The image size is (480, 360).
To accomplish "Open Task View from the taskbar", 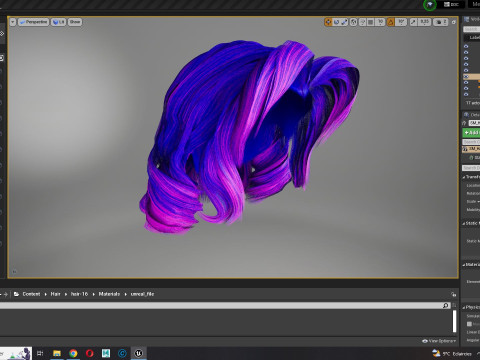I will [40, 353].
